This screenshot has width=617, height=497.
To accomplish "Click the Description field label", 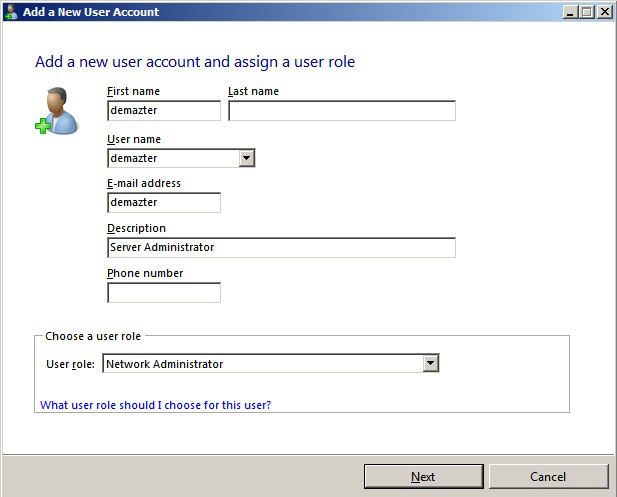I will point(136,228).
